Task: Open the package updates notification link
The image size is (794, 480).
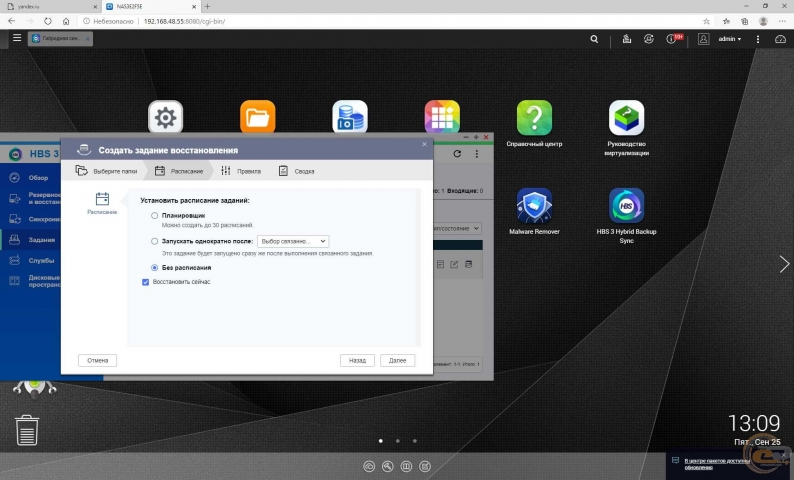Action: (717, 464)
